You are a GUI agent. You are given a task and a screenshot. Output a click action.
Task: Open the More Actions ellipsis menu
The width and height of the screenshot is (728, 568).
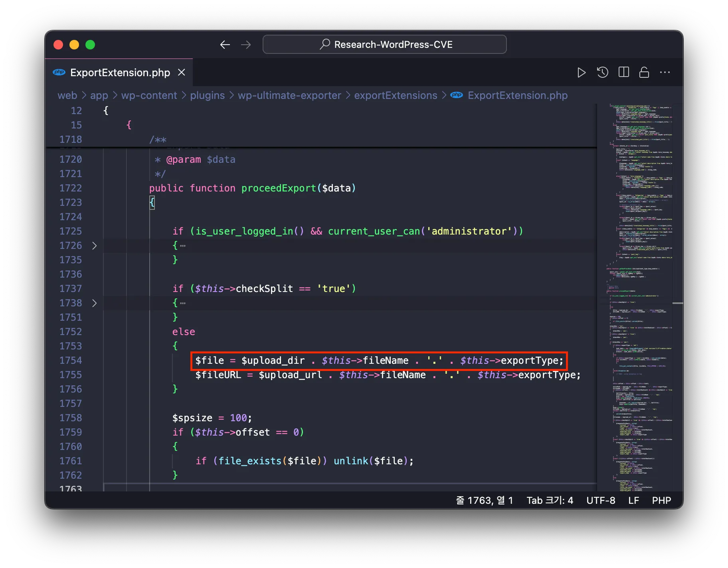(x=665, y=73)
